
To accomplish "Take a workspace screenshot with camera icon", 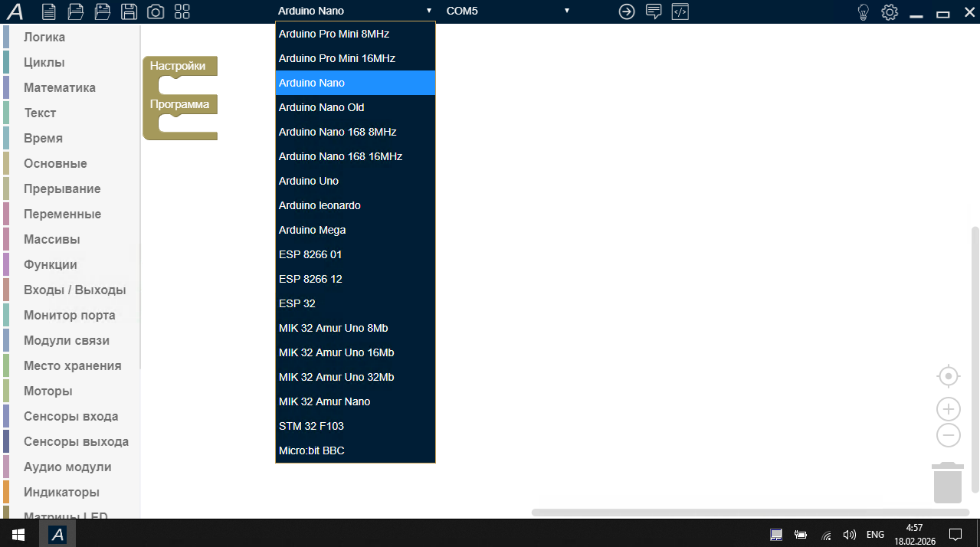I will (x=156, y=11).
